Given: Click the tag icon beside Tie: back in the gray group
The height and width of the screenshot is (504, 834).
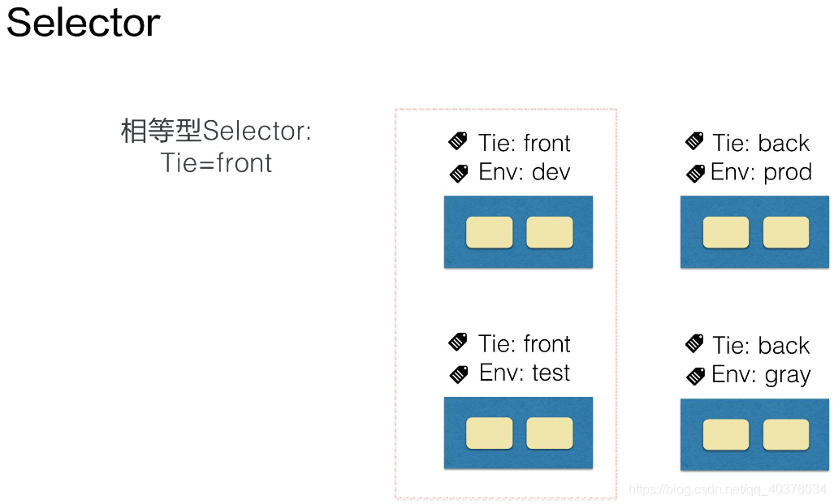Looking at the screenshot, I should click(694, 343).
